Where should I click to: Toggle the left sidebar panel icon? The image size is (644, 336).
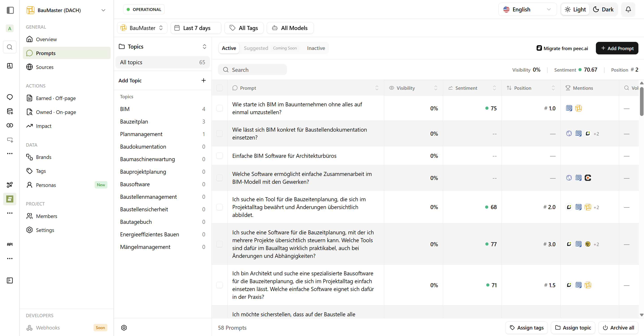tap(10, 10)
